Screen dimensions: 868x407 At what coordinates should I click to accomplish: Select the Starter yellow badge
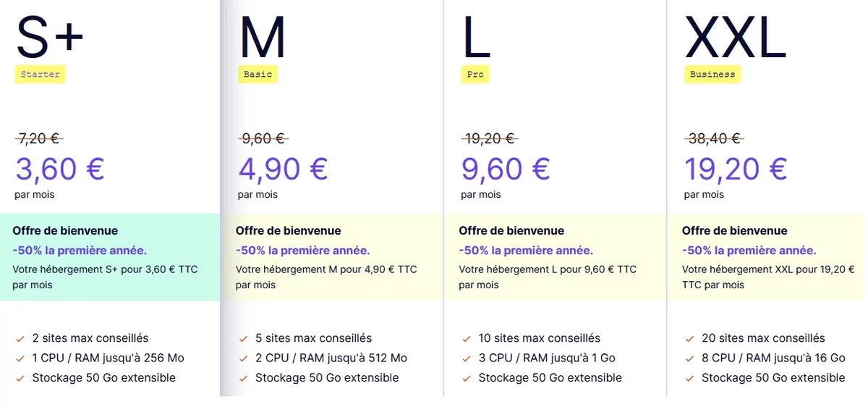point(40,74)
